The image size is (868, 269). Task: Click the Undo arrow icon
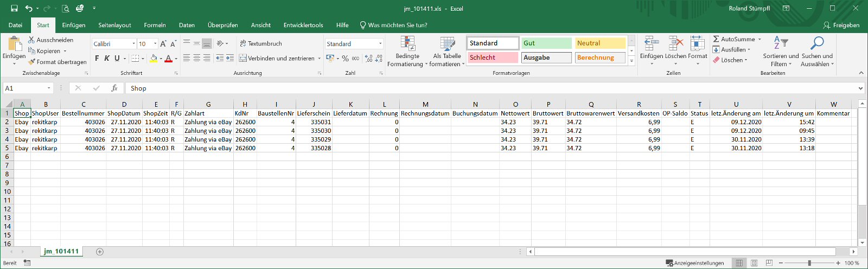tap(29, 8)
